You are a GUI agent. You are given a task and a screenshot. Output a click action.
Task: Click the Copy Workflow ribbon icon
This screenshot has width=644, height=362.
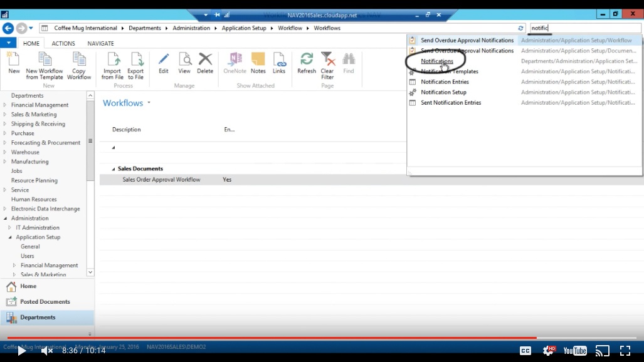tap(79, 61)
